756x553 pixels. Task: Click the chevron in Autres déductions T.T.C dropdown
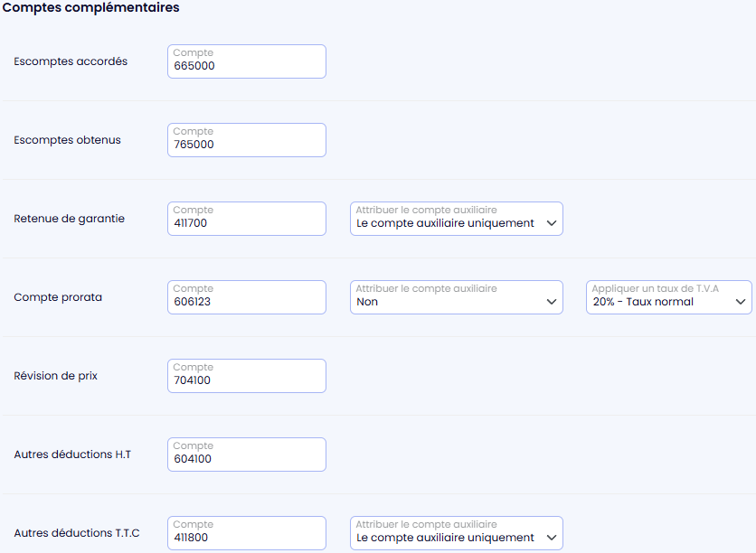pos(552,538)
